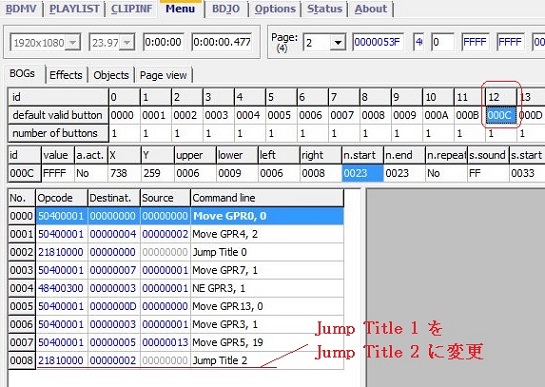Switch to the BDMV tab
545x387 pixels.
tap(21, 8)
